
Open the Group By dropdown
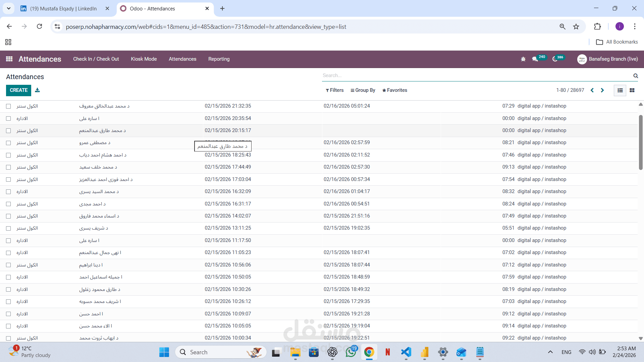pyautogui.click(x=363, y=90)
